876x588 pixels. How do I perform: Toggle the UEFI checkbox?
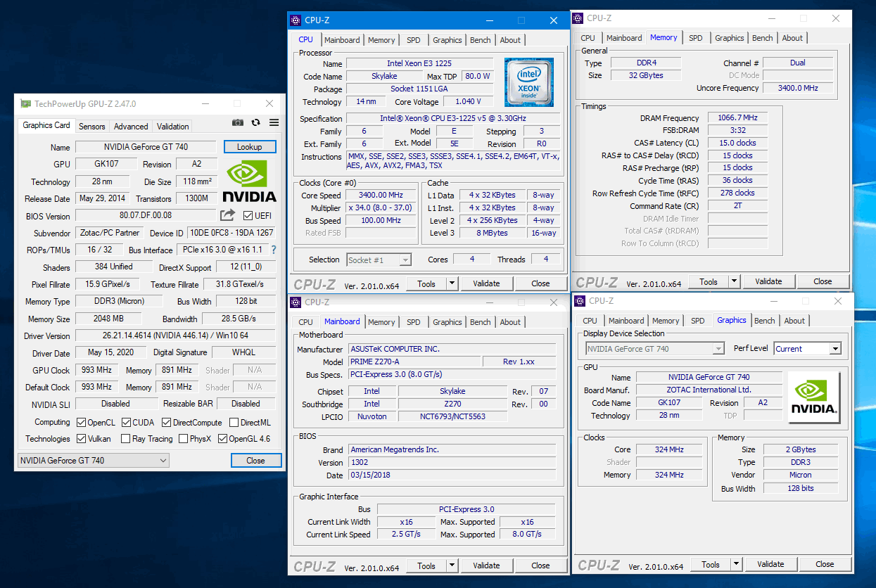tap(248, 216)
